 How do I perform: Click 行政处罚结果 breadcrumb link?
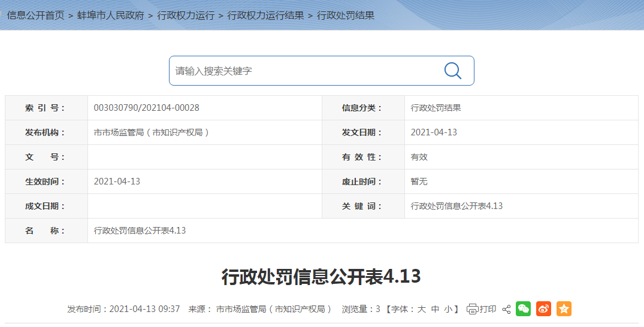click(346, 16)
